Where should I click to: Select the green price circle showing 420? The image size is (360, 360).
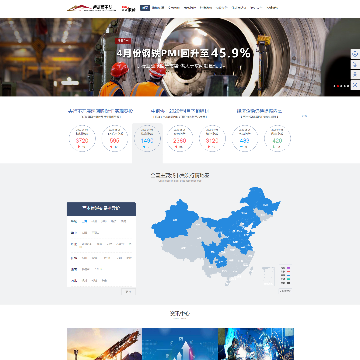point(277,138)
